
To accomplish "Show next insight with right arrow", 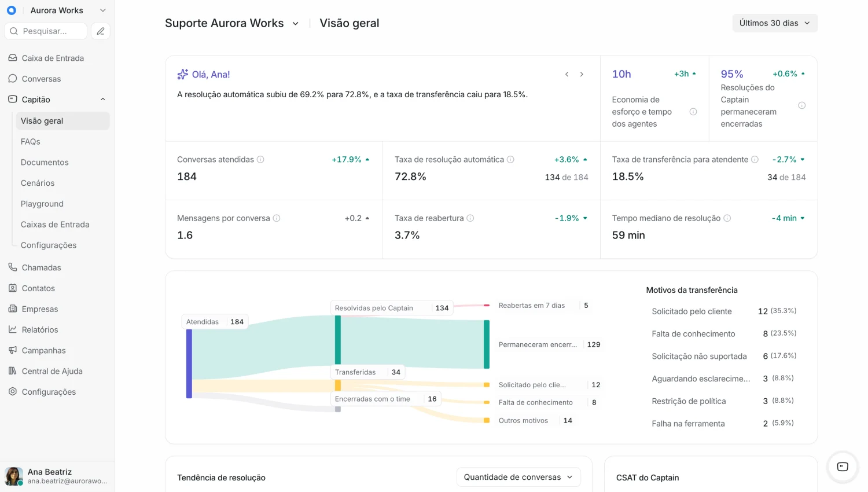I will 582,74.
